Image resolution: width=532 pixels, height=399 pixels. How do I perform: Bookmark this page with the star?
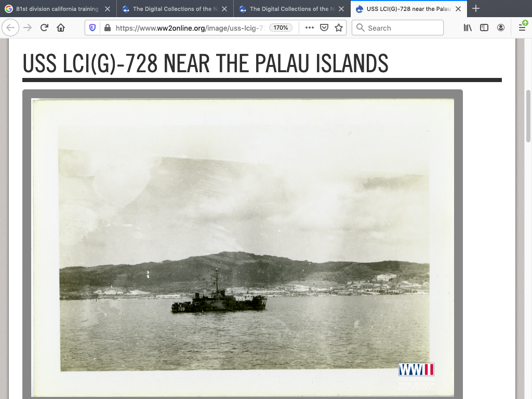pyautogui.click(x=339, y=28)
